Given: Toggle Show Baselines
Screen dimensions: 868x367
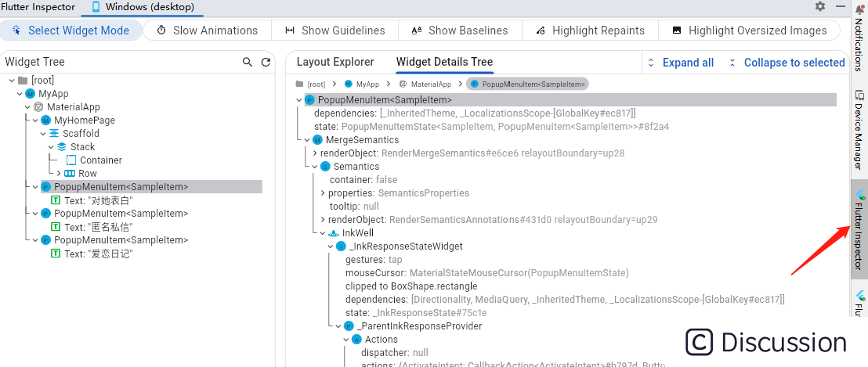Looking at the screenshot, I should [460, 31].
